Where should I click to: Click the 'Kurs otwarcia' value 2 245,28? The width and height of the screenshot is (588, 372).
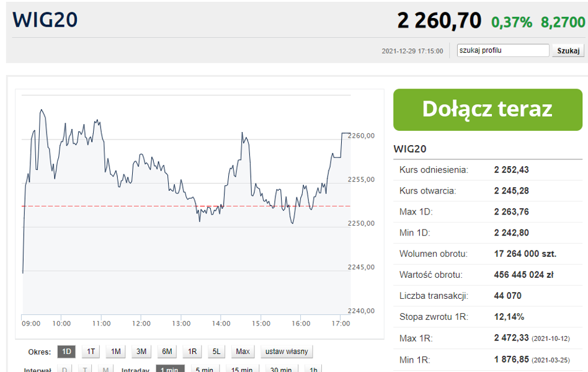[511, 191]
